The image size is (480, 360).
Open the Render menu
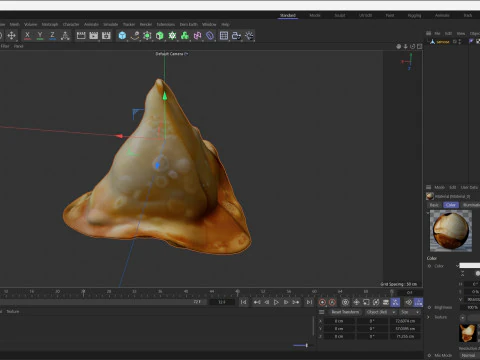(146, 24)
